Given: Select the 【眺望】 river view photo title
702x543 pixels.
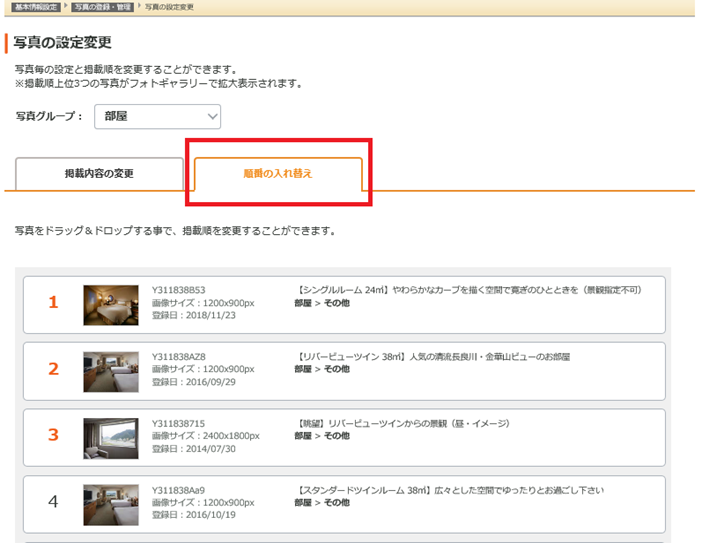Looking at the screenshot, I should [x=402, y=423].
